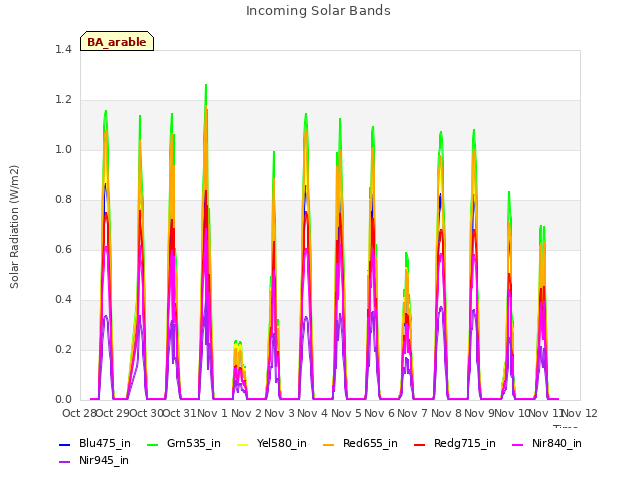This screenshot has height=480, width=640.
Task: Click the red Redg715_in color marker
Action: pyautogui.click(x=419, y=444)
